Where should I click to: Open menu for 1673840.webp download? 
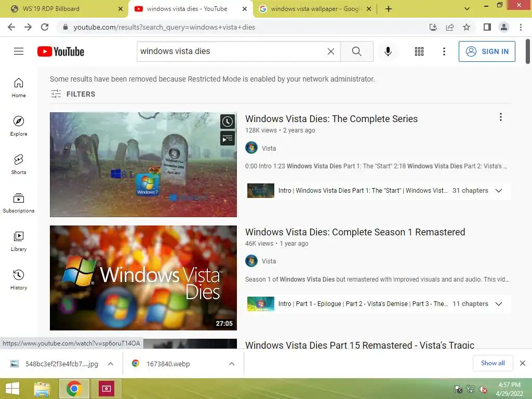232,364
